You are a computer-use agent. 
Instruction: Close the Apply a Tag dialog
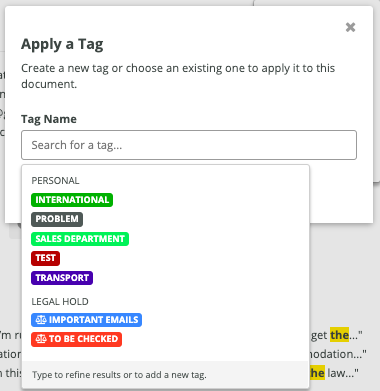(x=350, y=27)
